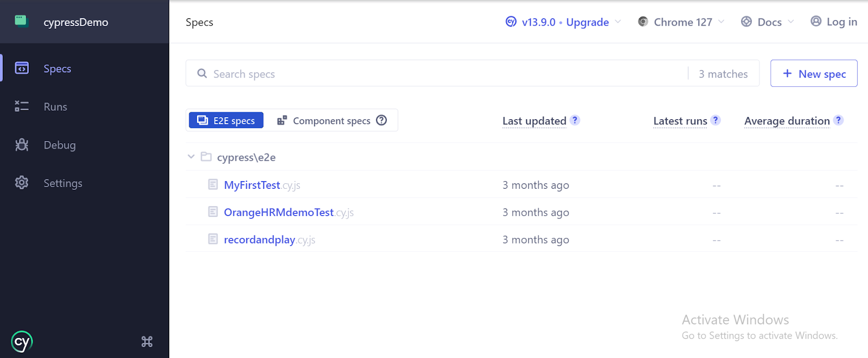Viewport: 868px width, 358px height.
Task: Open the recordandplay.cy.js spec
Action: pos(270,239)
